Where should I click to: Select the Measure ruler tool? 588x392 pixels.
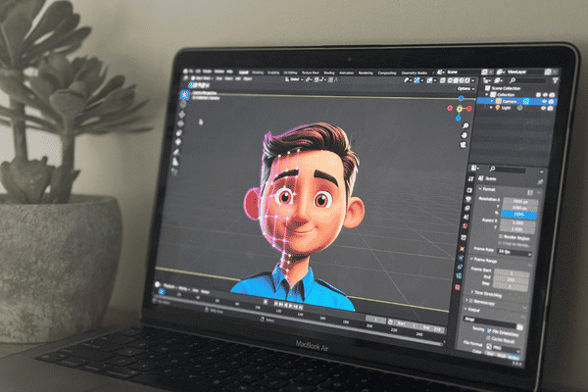click(x=175, y=162)
